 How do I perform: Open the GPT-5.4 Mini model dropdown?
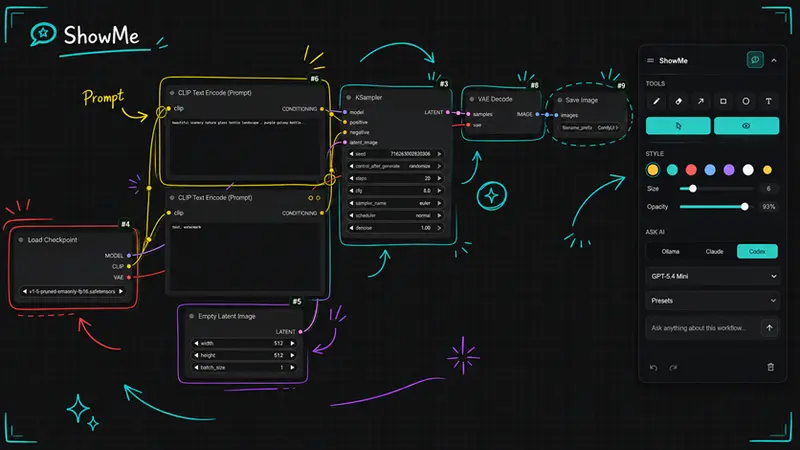(x=713, y=276)
